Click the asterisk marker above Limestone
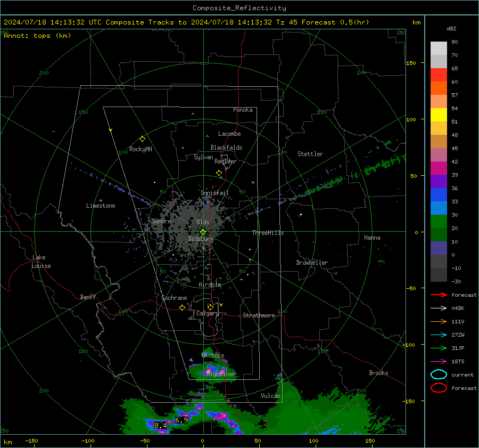Viewport: 479px width, 448px height. click(101, 201)
